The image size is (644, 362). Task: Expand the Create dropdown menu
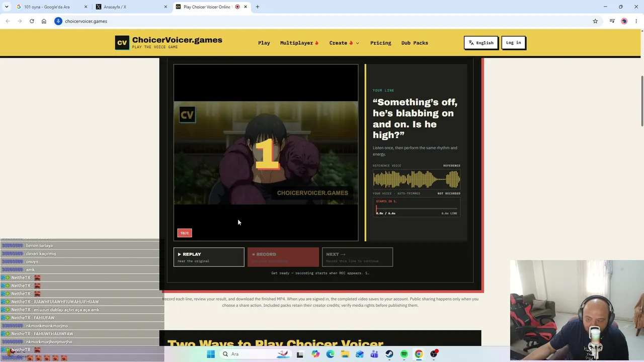click(x=344, y=43)
